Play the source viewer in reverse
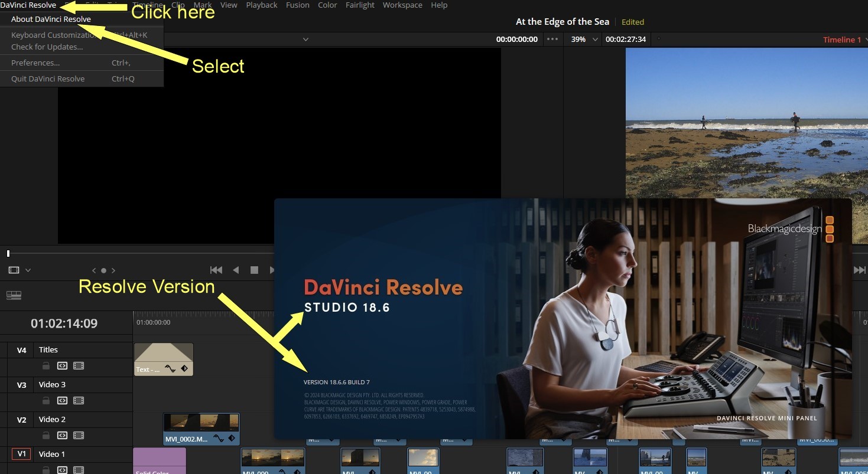This screenshot has width=868, height=474. click(x=236, y=270)
